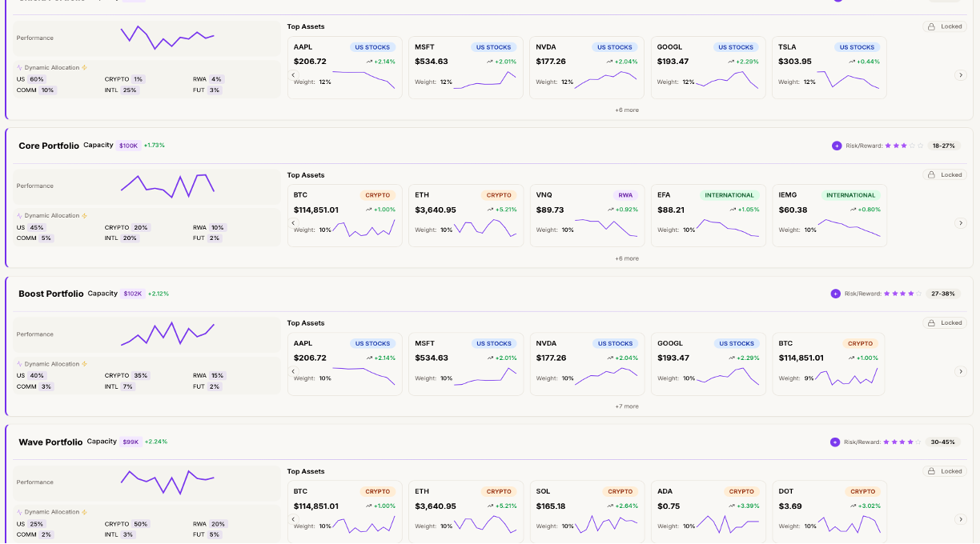Open the Wave Portfolio title
Viewport: 980px width, 544px height.
pos(50,442)
